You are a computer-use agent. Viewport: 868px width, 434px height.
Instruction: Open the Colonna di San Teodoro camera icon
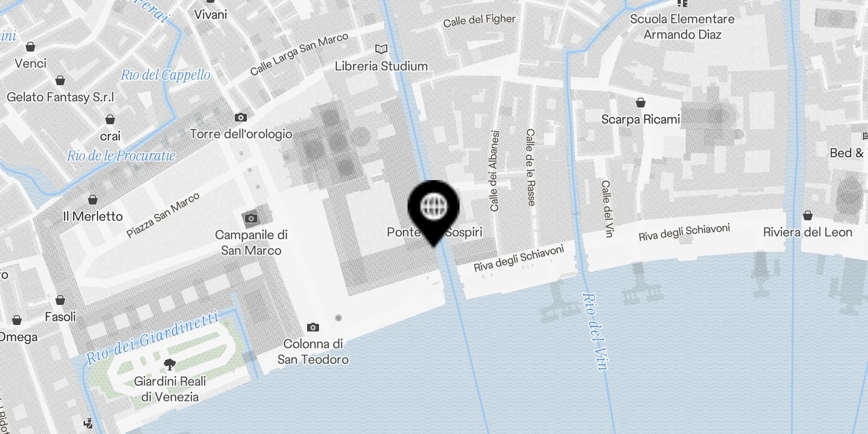click(x=313, y=327)
